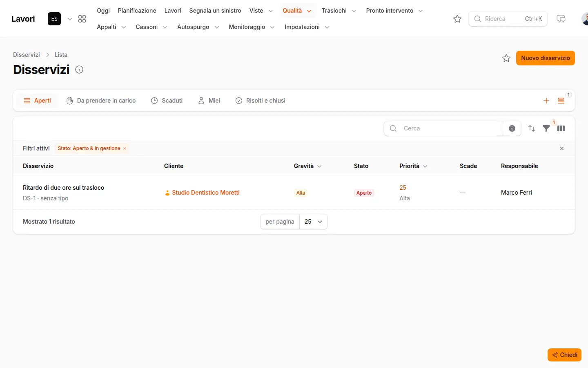
Task: Expand the Traslochi menu
Action: point(339,11)
